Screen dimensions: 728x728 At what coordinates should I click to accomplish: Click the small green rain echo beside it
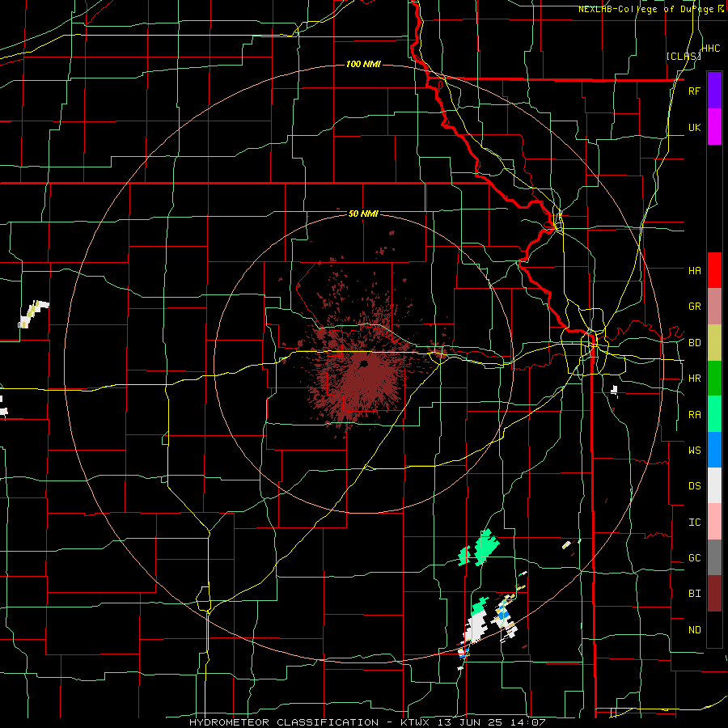tap(464, 556)
